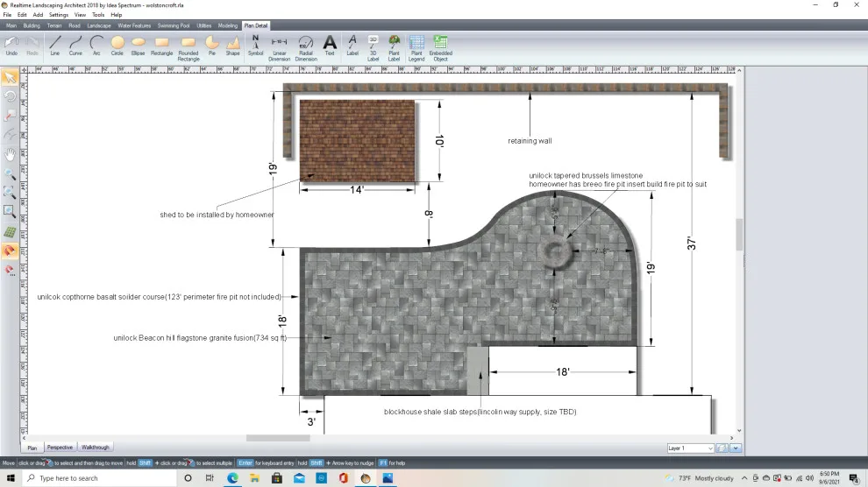Activate the pan hand tool

click(x=10, y=154)
